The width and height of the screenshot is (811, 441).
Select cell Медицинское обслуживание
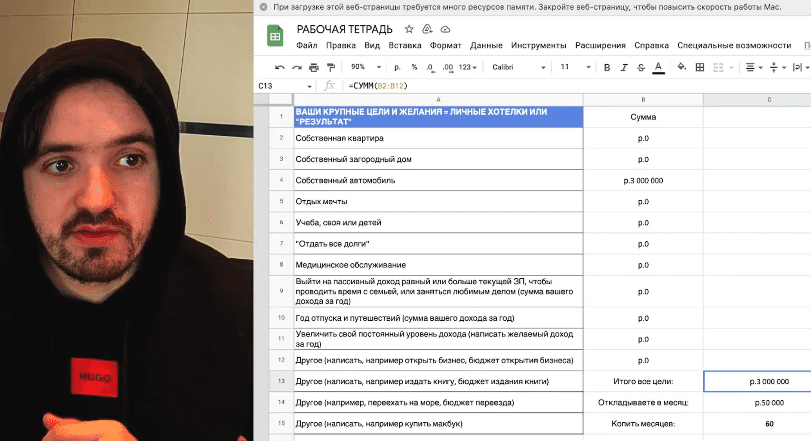tap(438, 265)
